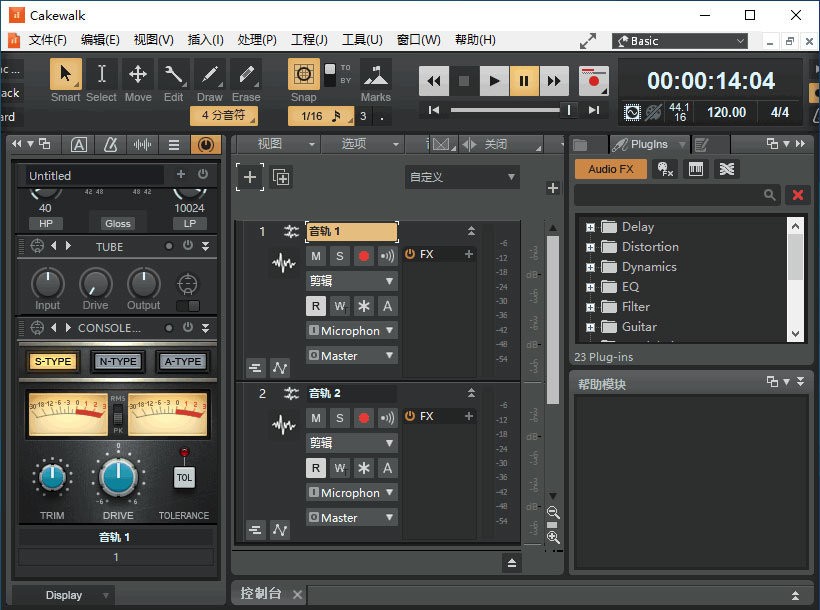Click the virtual keyboard icon in PlugIns panel
Viewport: 820px width, 610px height.
pos(695,169)
